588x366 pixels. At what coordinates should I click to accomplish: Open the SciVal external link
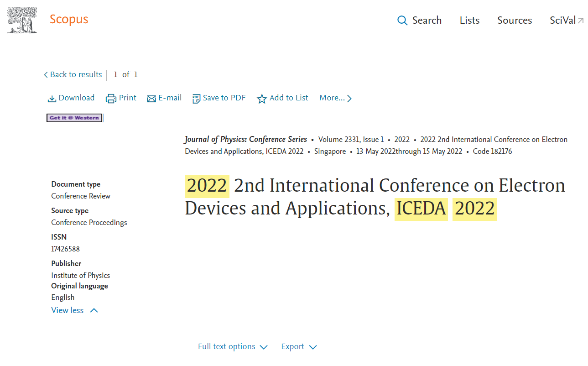(x=567, y=21)
